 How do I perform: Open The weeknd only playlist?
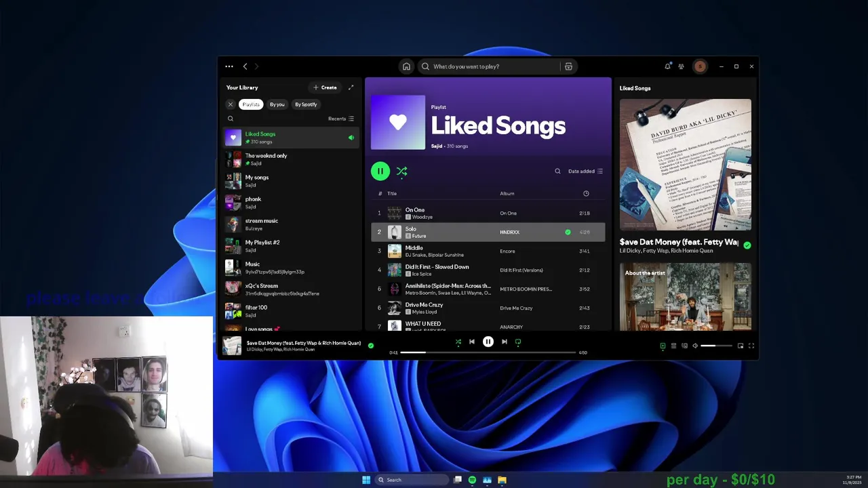coord(292,159)
